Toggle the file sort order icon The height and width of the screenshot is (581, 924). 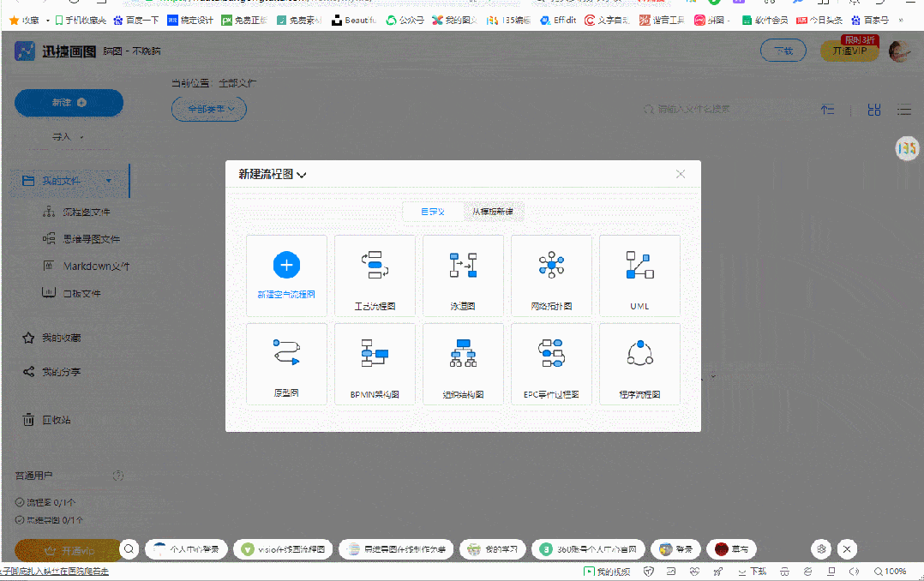828,110
